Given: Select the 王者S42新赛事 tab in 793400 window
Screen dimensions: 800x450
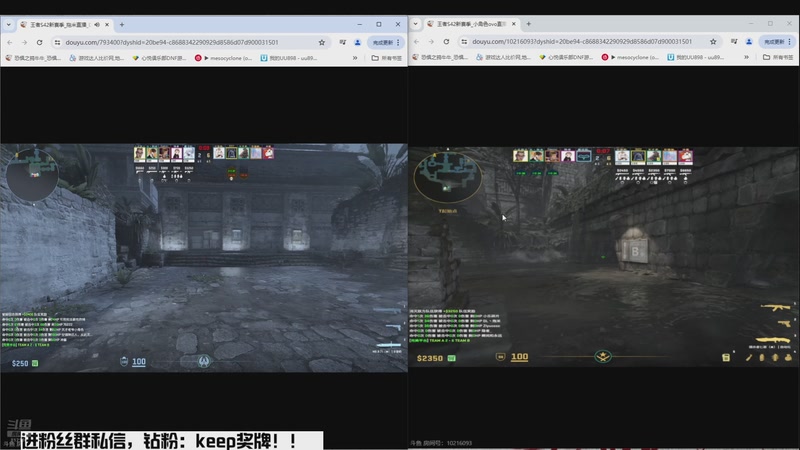Looking at the screenshot, I should (x=64, y=24).
